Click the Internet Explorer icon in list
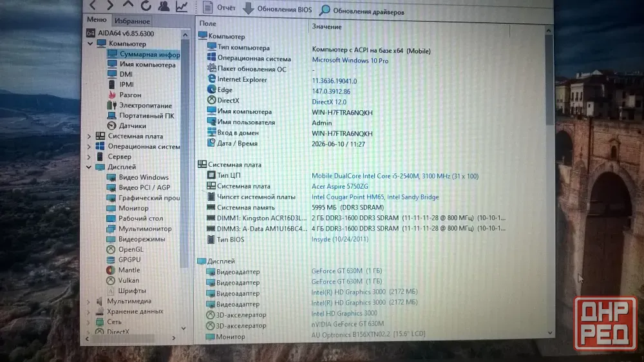This screenshot has width=644, height=362. [211, 79]
